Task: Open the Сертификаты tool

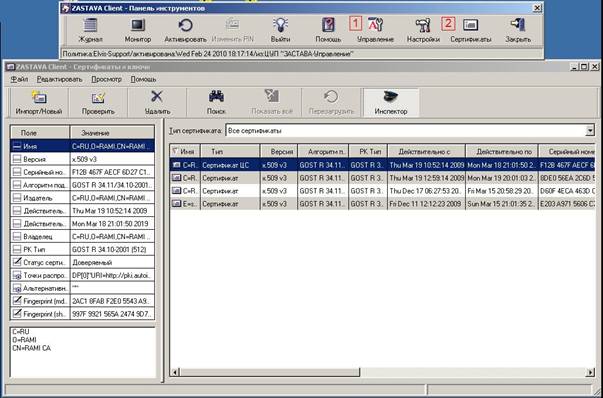Action: tap(471, 30)
